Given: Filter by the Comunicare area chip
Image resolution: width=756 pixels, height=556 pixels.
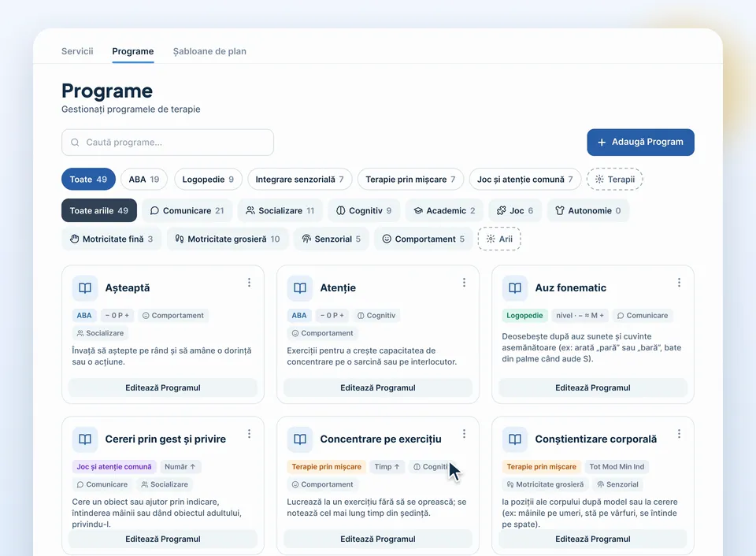Looking at the screenshot, I should point(187,211).
